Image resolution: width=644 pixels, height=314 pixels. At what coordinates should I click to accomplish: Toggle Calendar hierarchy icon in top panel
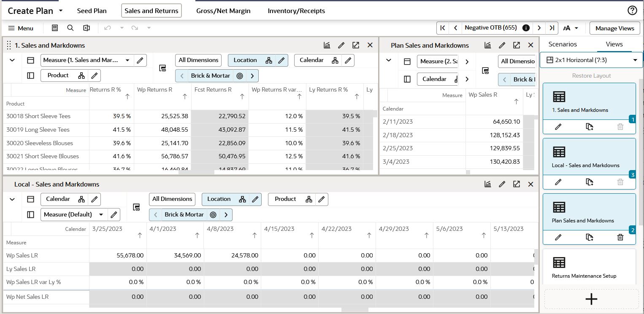click(335, 60)
